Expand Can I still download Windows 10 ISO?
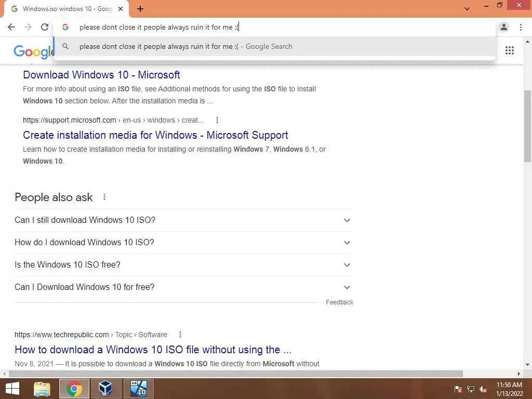Image resolution: width=532 pixels, height=399 pixels. tap(184, 220)
